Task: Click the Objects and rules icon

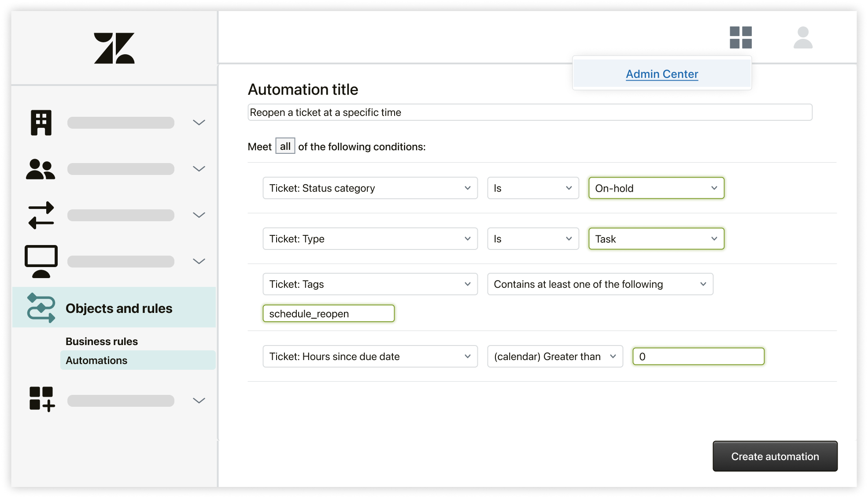Action: (41, 308)
